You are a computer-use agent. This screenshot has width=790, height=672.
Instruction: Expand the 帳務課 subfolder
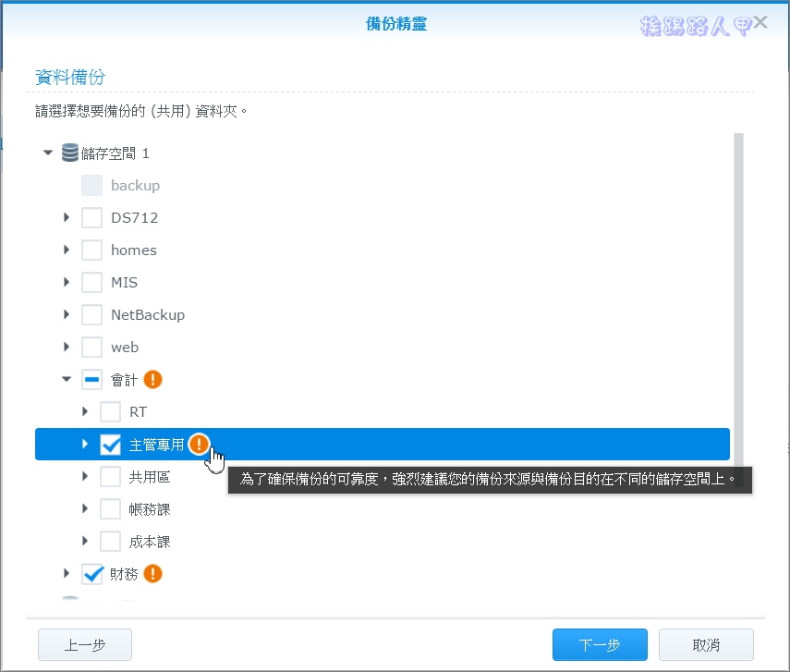(x=85, y=508)
